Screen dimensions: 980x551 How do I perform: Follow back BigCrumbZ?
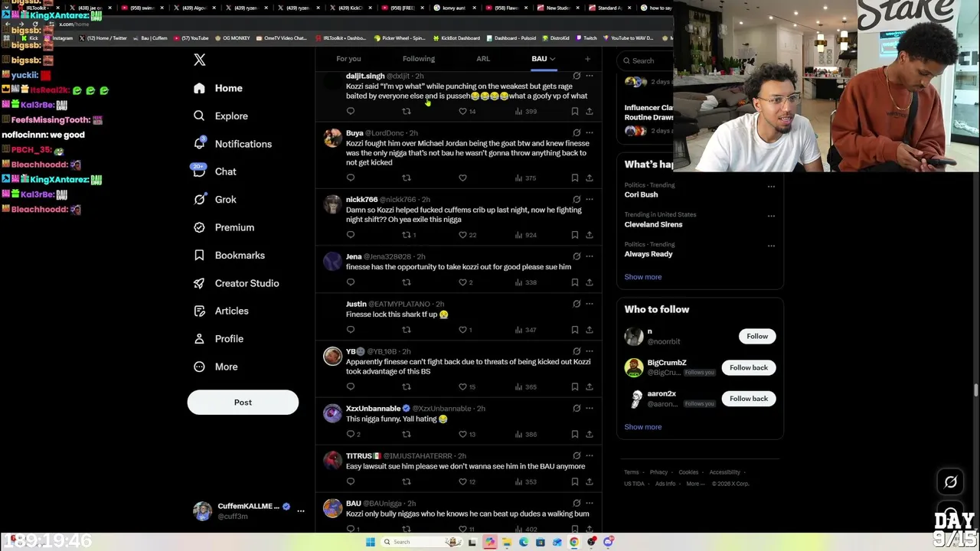point(749,368)
